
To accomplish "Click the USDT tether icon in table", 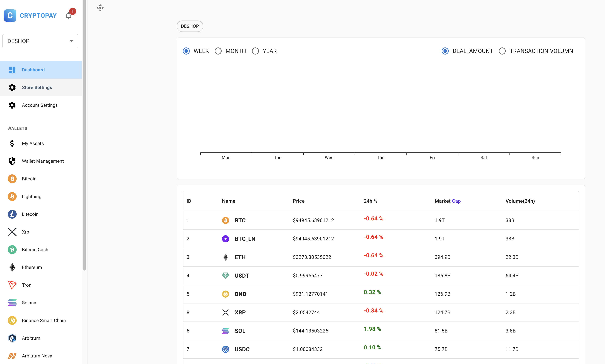I will pos(225,275).
